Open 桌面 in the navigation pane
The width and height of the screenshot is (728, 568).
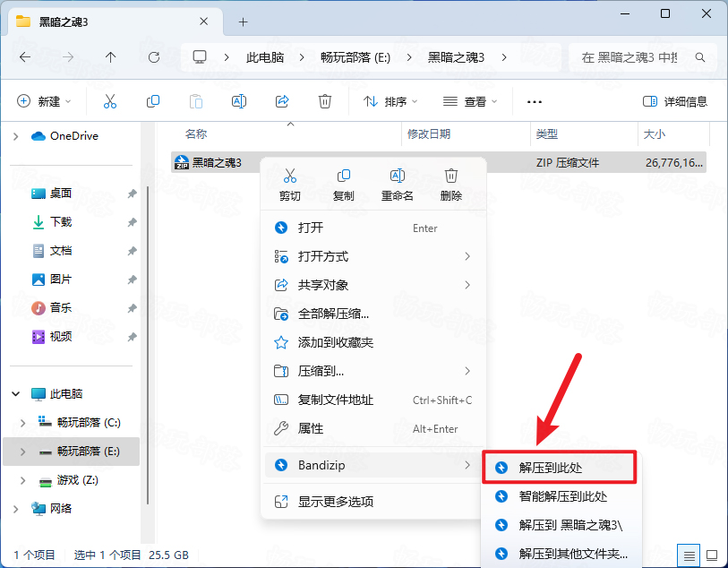tap(60, 194)
